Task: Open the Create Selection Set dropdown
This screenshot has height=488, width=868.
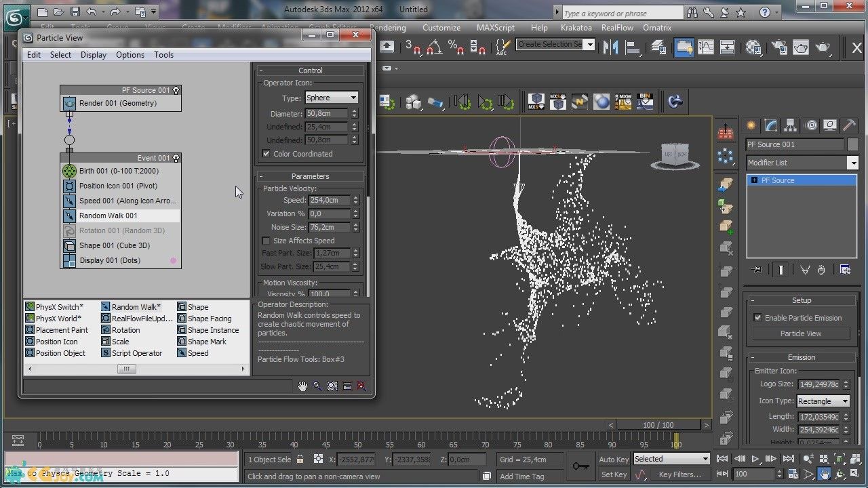Action: (555, 44)
